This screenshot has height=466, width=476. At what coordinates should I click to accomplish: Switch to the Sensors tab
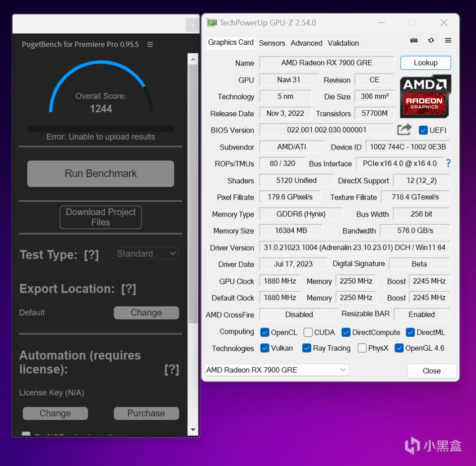(x=272, y=43)
